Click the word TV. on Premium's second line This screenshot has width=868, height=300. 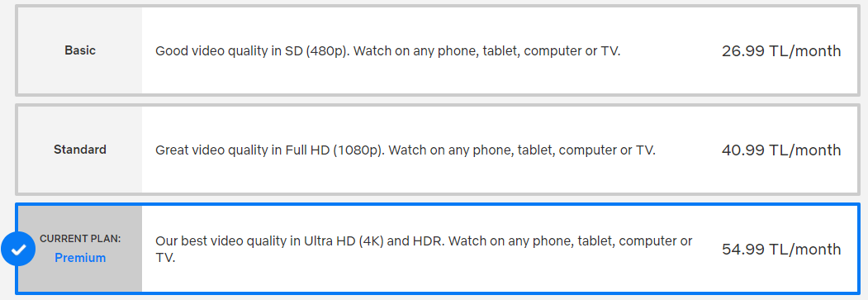click(x=165, y=258)
